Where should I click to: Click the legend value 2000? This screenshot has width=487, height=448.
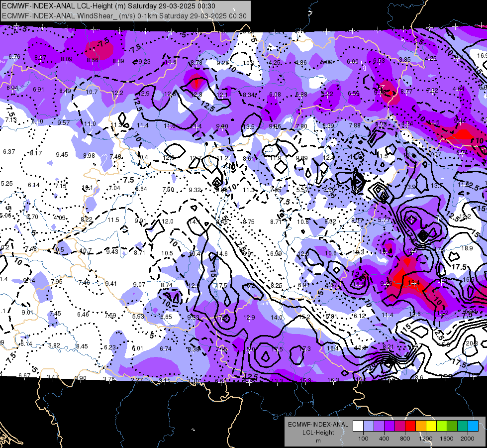[x=468, y=439]
